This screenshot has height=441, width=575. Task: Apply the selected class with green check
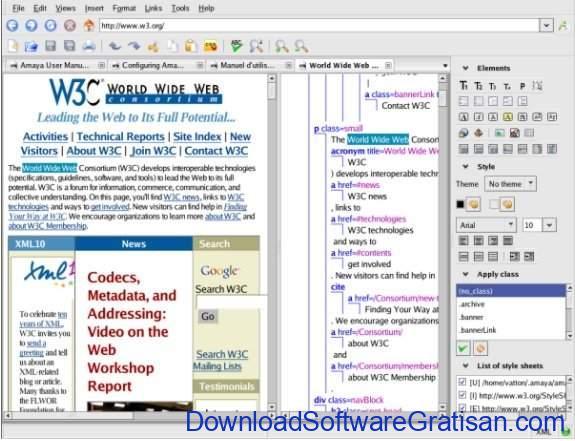(x=463, y=348)
